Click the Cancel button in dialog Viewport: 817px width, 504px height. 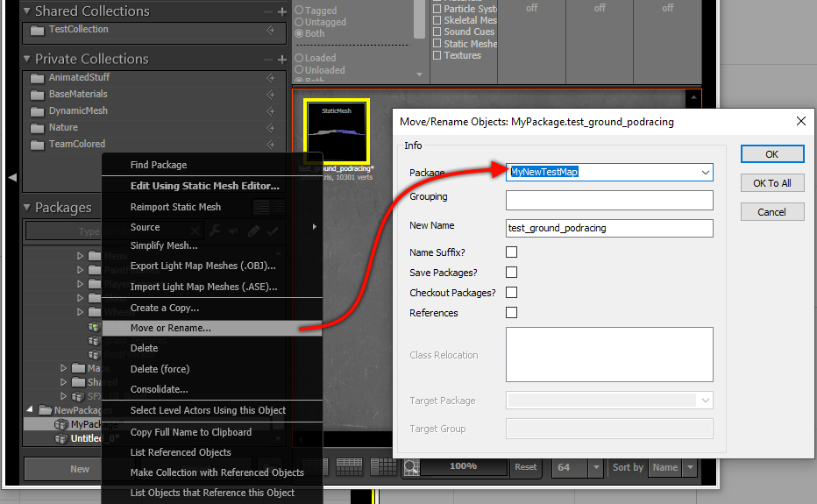pos(771,212)
